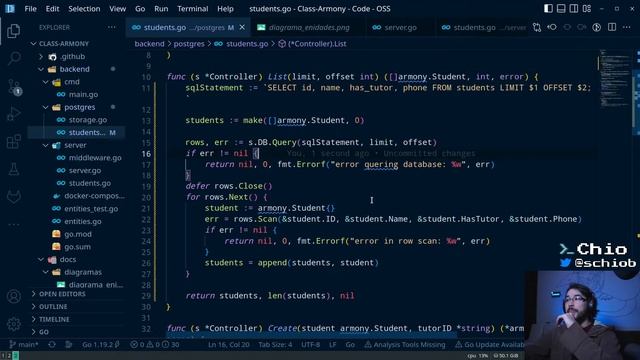640x360 pixels.
Task: Collapse the diagramas folder
Action: 45,272
